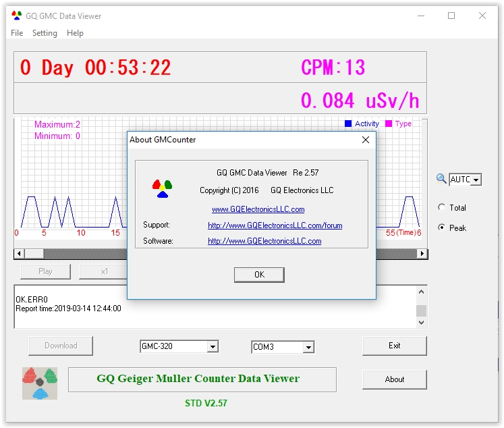Click the '0 Day 00:53:22' elapsed time

point(95,68)
